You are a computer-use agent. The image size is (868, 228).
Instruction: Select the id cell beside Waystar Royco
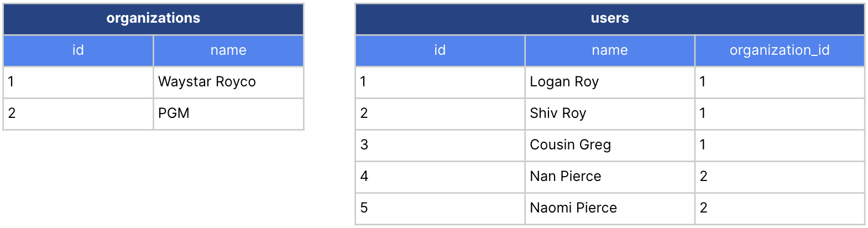(x=78, y=82)
